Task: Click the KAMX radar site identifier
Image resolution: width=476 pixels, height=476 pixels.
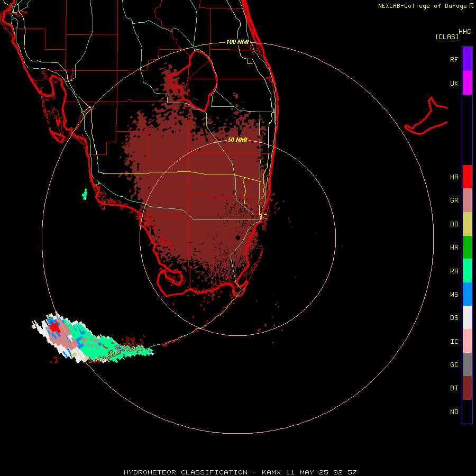Action: [271, 472]
